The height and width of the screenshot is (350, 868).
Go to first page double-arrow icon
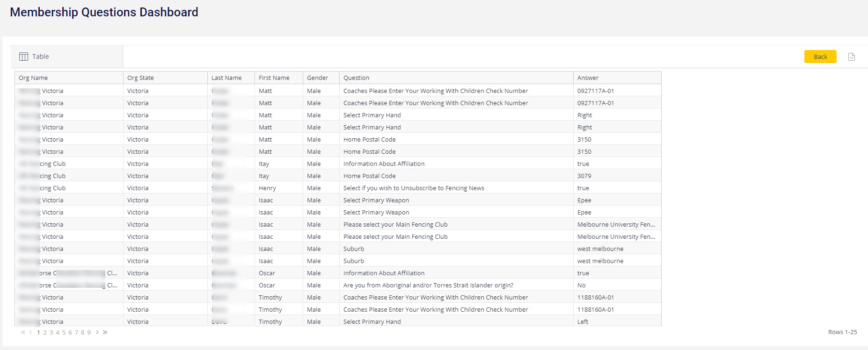[x=23, y=332]
